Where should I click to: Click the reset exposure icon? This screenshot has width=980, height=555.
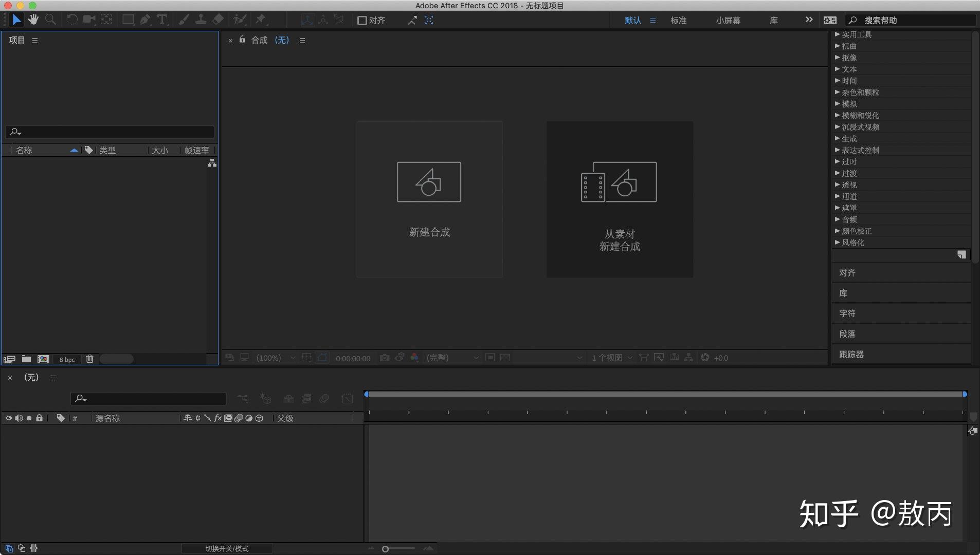click(705, 358)
